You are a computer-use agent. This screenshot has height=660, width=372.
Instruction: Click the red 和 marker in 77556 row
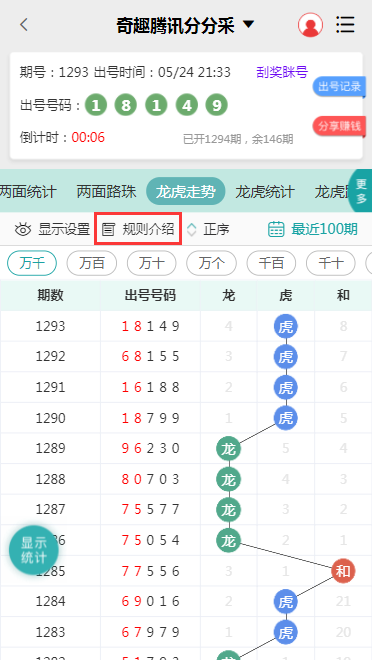(343, 571)
